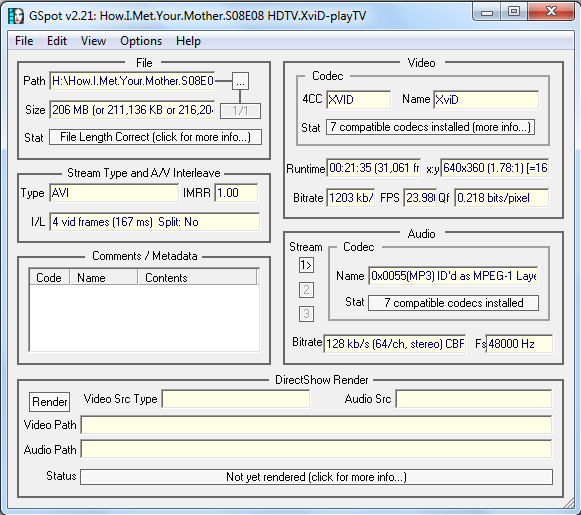The height and width of the screenshot is (515, 581).
Task: Click the FPS field 23.98
Action: 421,198
